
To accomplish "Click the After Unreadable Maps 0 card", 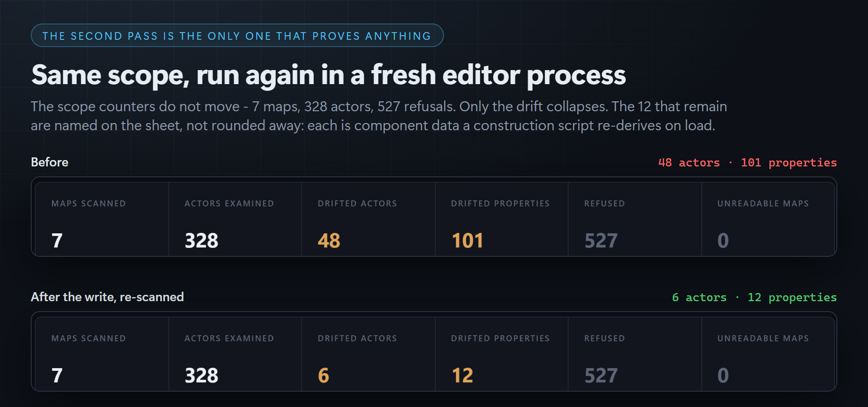I will [768, 354].
